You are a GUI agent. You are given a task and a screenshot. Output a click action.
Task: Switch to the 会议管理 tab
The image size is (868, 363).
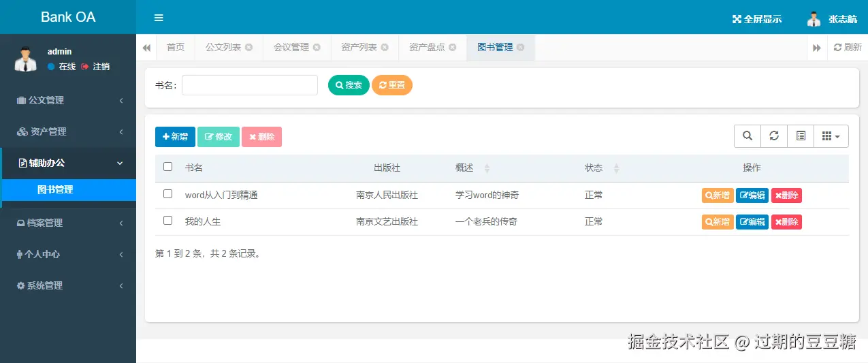coord(297,48)
